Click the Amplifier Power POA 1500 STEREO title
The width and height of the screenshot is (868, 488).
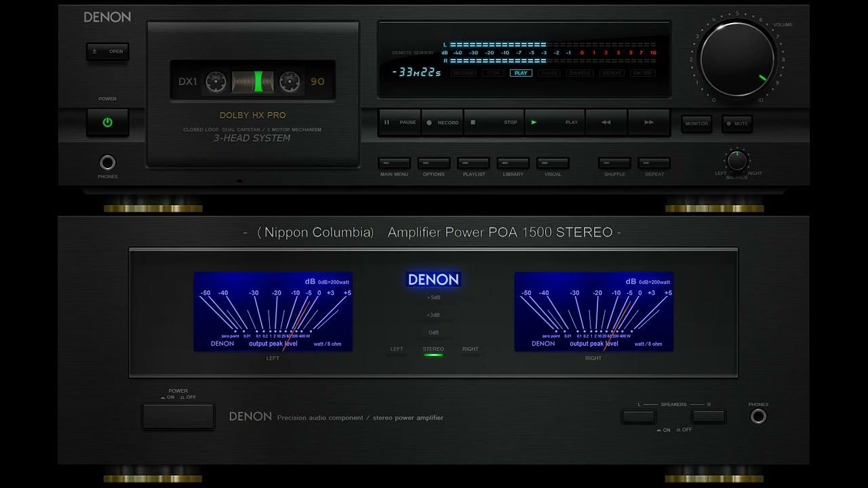click(x=500, y=232)
